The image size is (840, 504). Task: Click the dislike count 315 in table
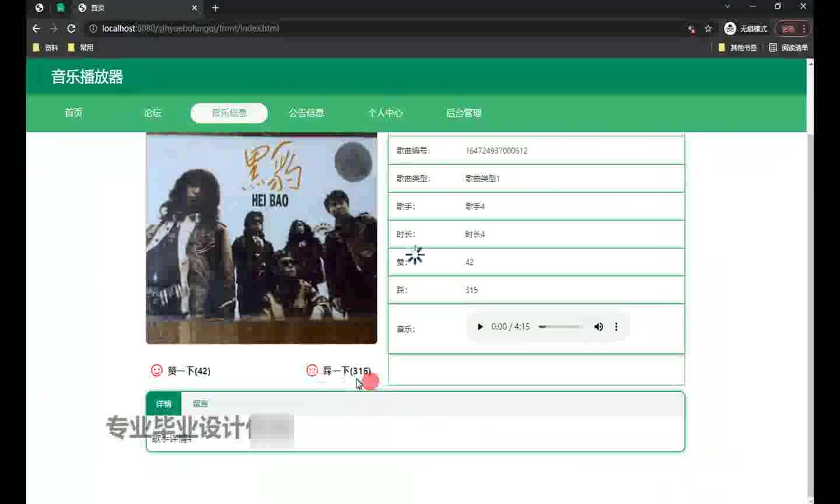471,290
